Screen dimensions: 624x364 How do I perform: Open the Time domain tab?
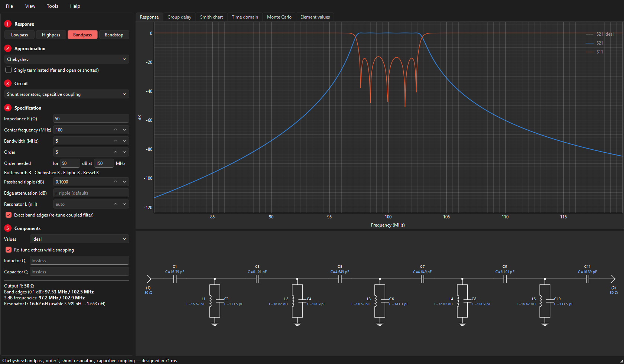click(245, 17)
